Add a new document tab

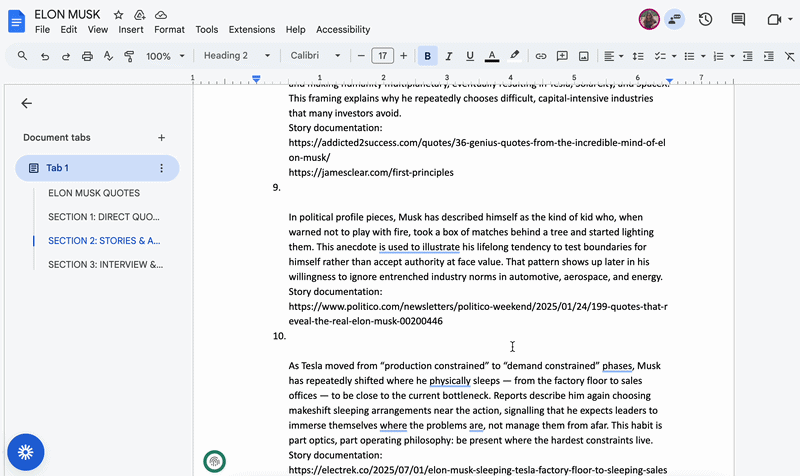(161, 138)
